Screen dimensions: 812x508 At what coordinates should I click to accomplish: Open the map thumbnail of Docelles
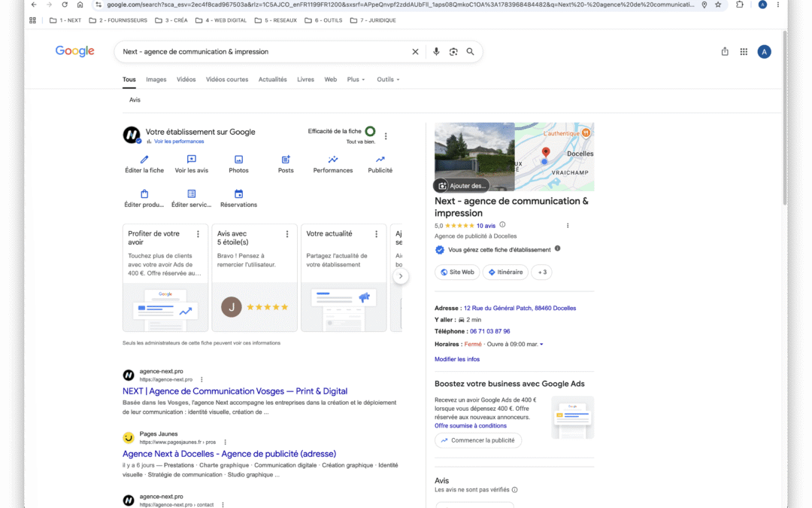555,157
